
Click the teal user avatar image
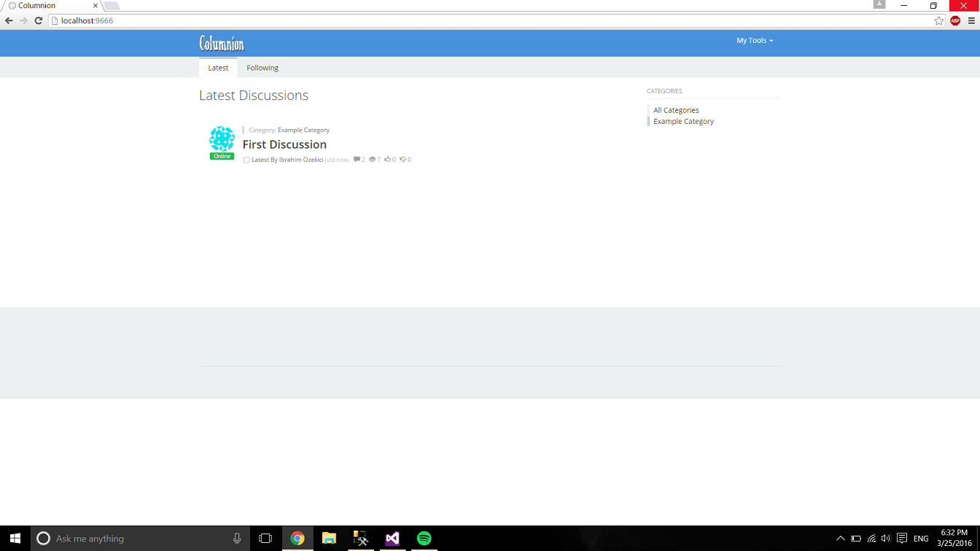tap(222, 138)
